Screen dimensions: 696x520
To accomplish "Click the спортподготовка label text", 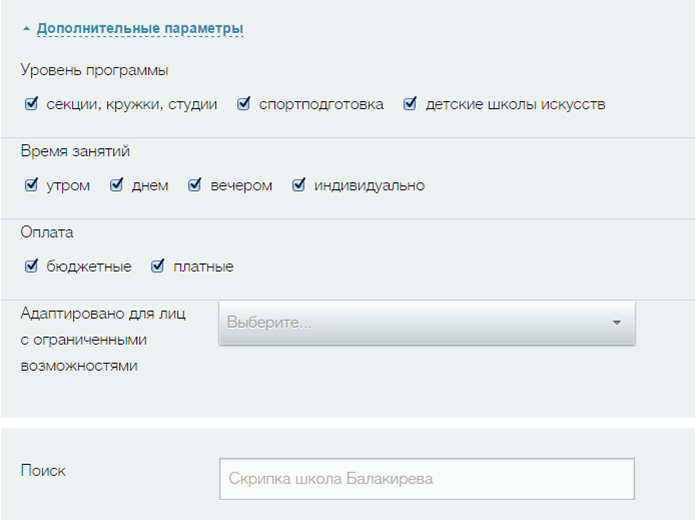I will point(321,104).
